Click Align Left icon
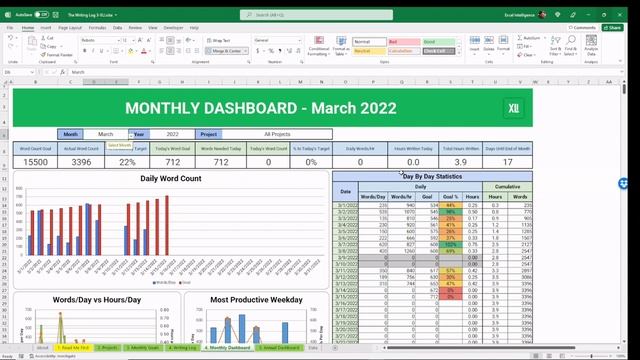This screenshot has height=360, width=640. coord(162,51)
